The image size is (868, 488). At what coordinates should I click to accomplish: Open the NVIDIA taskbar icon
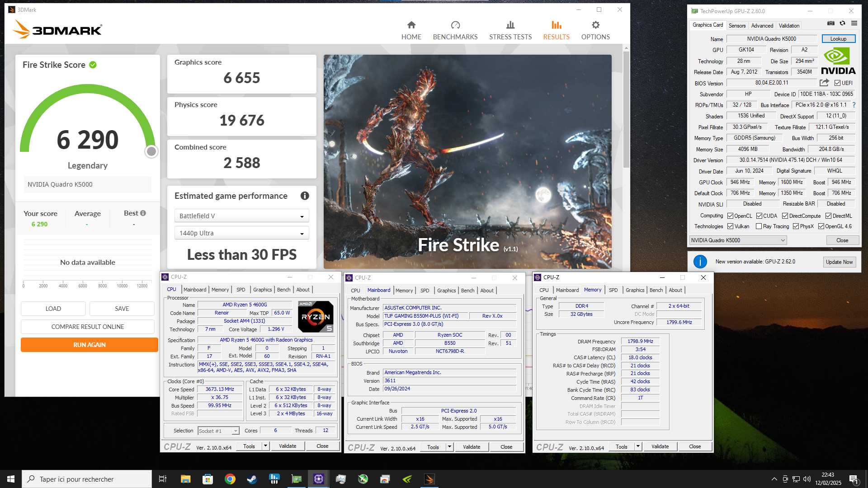click(407, 479)
